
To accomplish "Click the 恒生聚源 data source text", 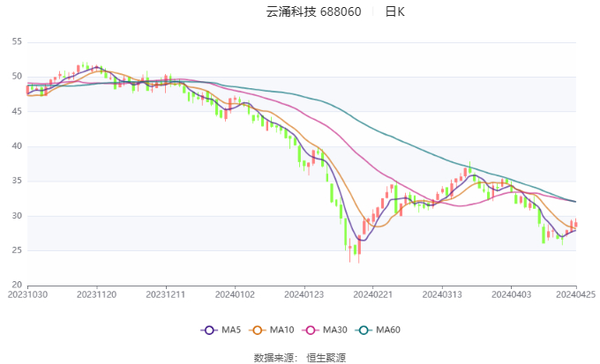I will (x=326, y=358).
